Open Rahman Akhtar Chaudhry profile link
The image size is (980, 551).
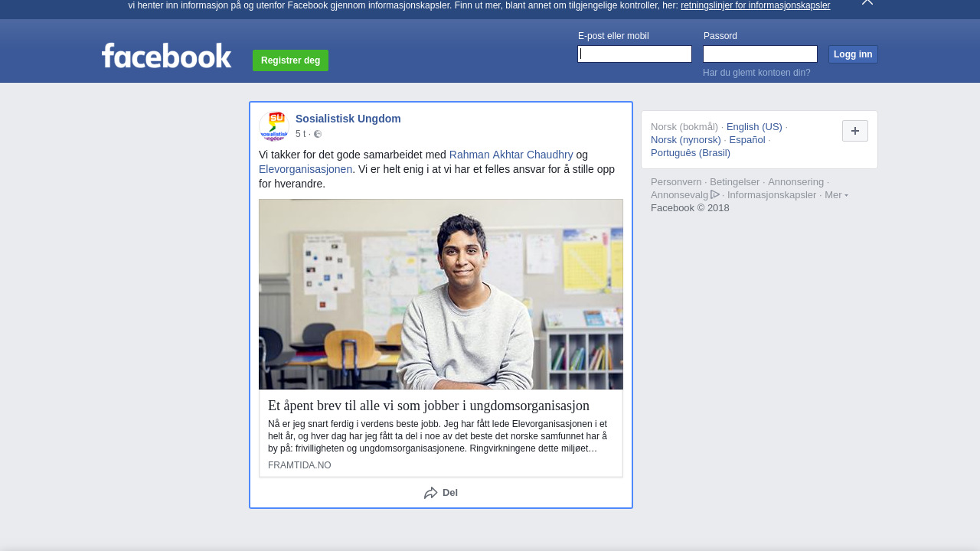pyautogui.click(x=511, y=155)
